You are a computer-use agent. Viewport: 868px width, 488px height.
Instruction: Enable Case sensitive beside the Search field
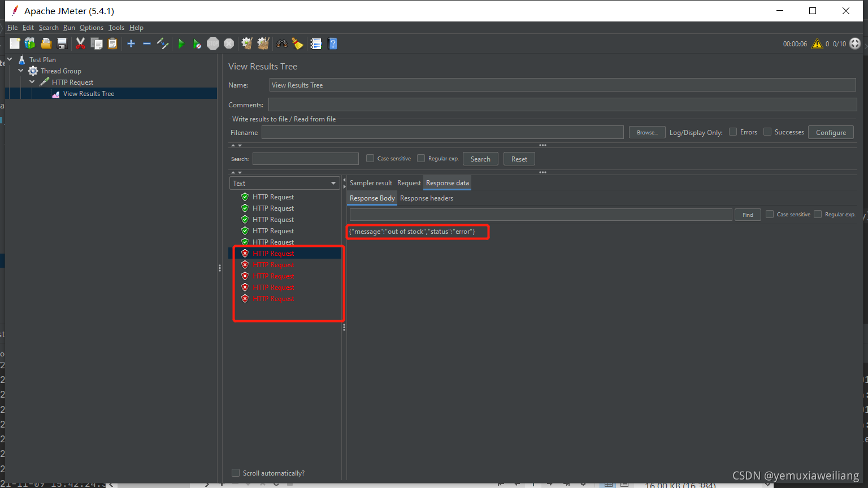point(370,158)
